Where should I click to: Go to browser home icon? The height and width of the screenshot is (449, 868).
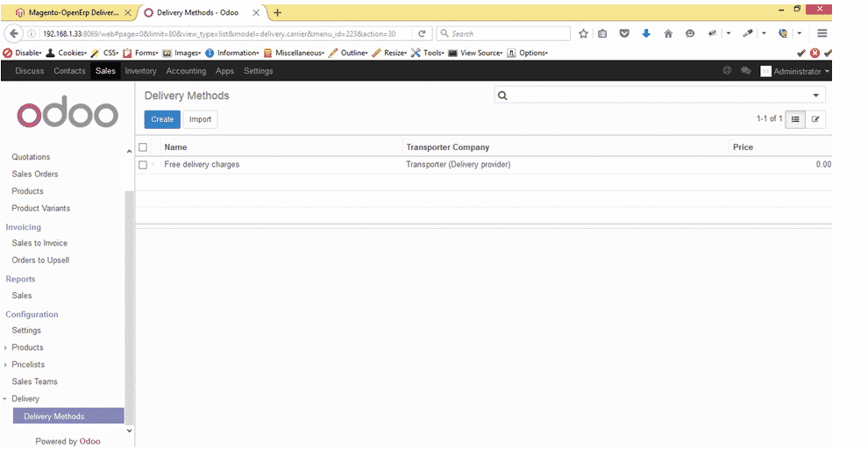pos(667,34)
